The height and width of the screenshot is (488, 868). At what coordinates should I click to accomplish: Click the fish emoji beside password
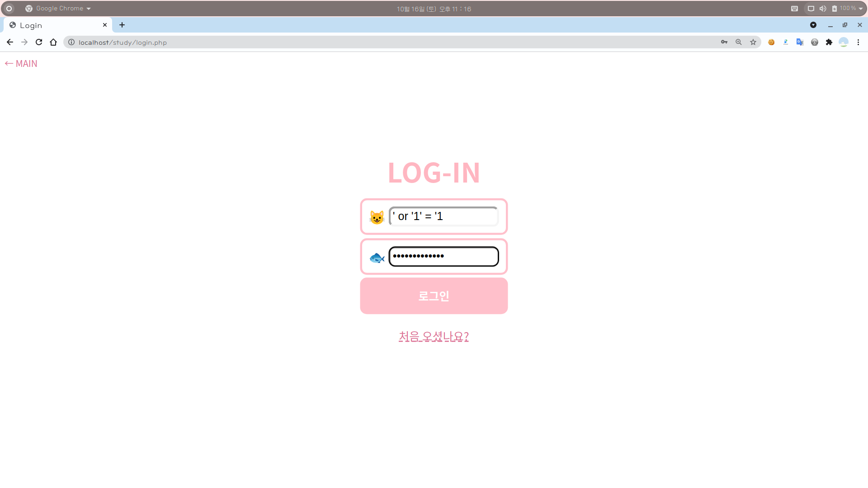pyautogui.click(x=377, y=258)
